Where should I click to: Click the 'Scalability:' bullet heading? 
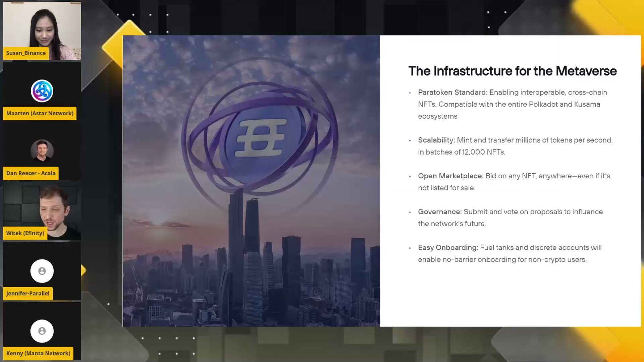pyautogui.click(x=436, y=140)
